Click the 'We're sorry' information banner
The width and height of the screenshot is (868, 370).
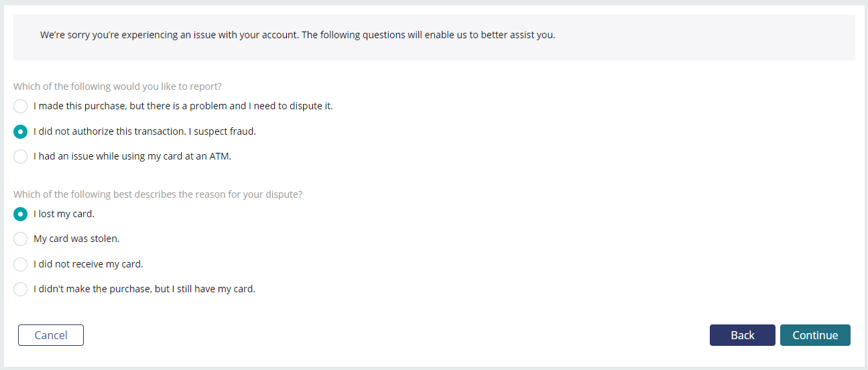(x=434, y=38)
